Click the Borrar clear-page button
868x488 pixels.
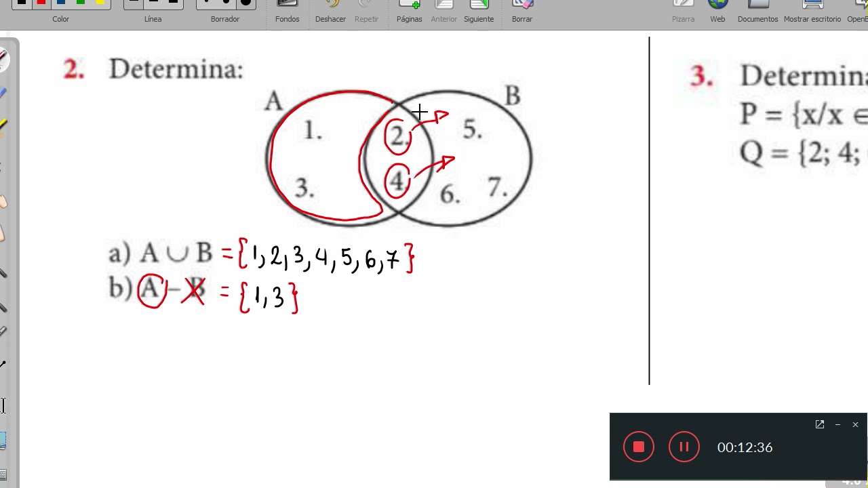pos(522,12)
